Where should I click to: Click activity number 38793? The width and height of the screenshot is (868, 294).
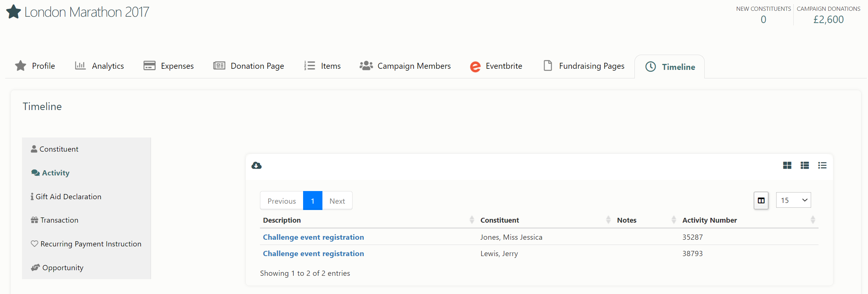692,253
